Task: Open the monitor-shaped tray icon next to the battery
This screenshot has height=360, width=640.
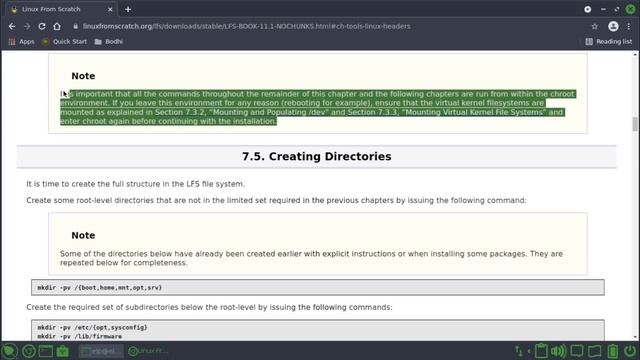Action: coord(595,351)
